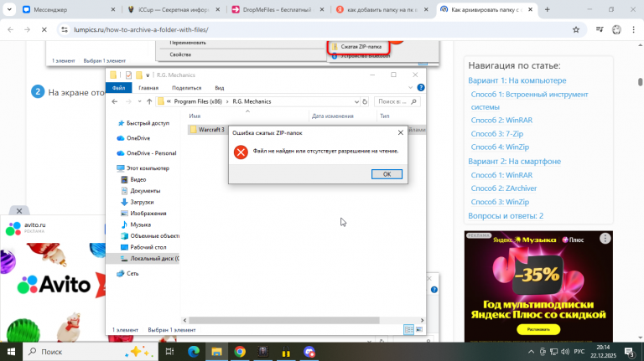Open Quick Access toolbar customize dropdown
This screenshot has width=644, height=361.
point(148,75)
